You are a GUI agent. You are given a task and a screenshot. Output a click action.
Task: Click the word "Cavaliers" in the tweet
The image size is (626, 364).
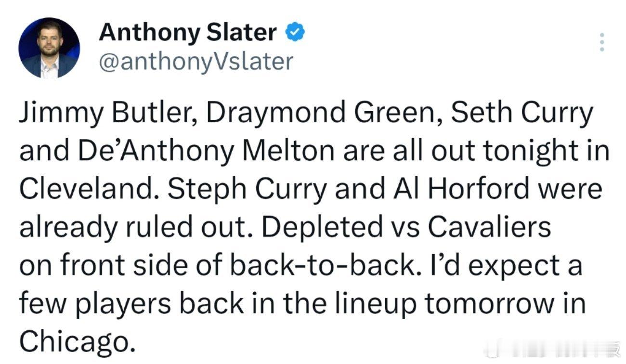489,227
